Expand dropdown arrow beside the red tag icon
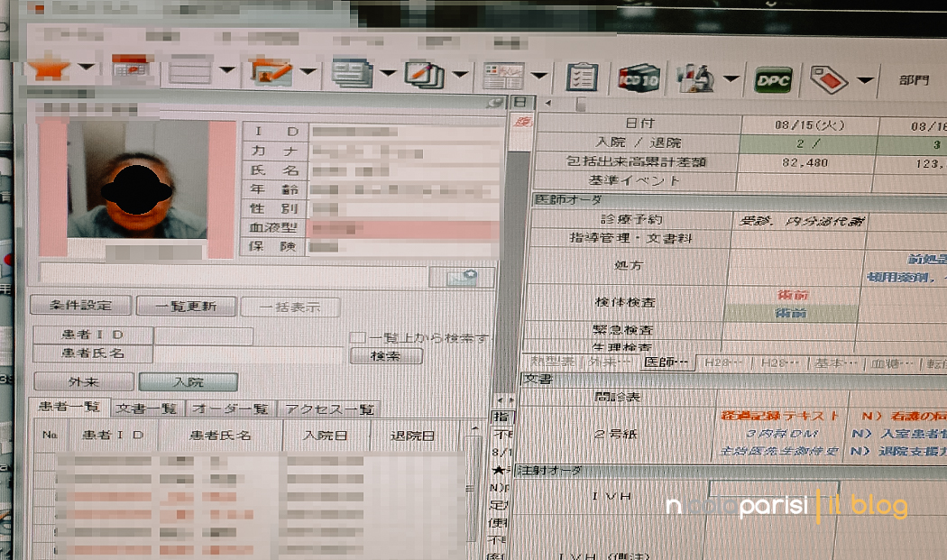This screenshot has height=560, width=947. pyautogui.click(x=865, y=80)
